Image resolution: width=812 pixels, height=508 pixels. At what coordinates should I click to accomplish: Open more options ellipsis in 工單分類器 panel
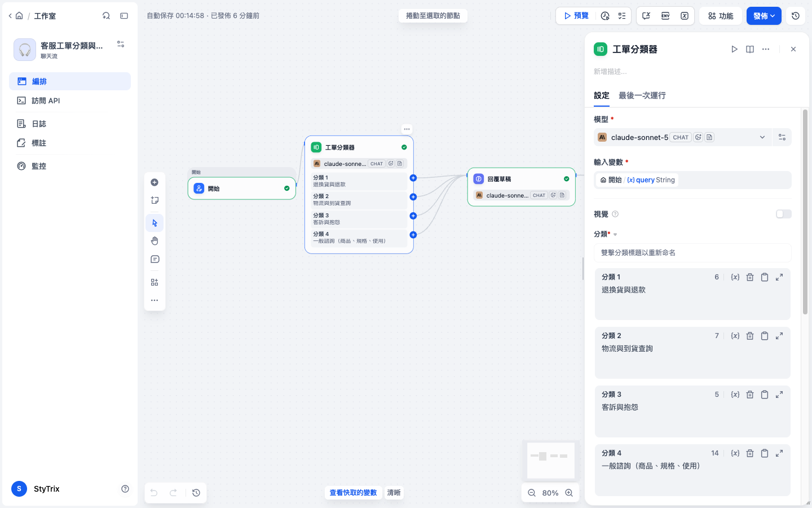(766, 49)
